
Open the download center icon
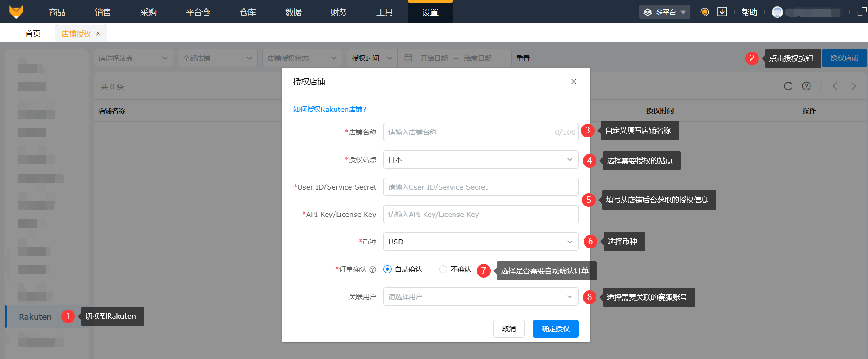coord(722,12)
